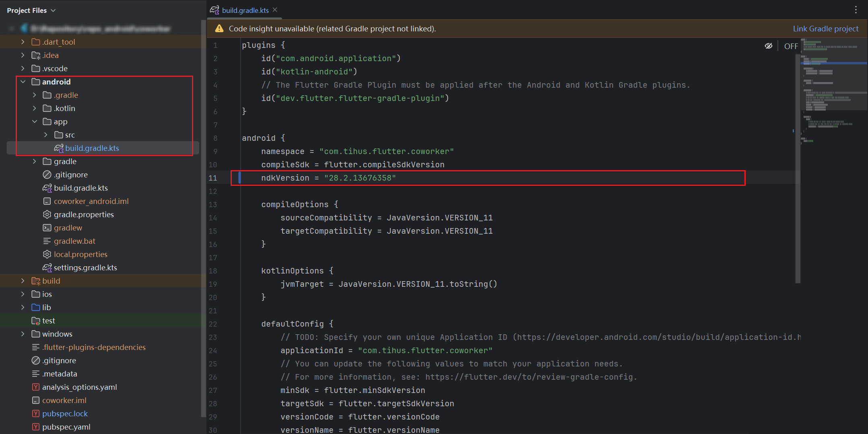Expand the .kotlin folder
Screen dimensions: 868x434
(35, 108)
